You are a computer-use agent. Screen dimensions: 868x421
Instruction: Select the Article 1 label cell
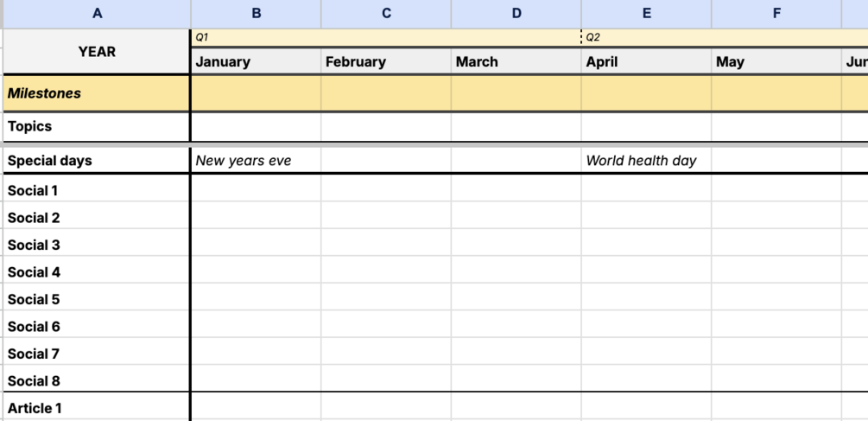97,408
